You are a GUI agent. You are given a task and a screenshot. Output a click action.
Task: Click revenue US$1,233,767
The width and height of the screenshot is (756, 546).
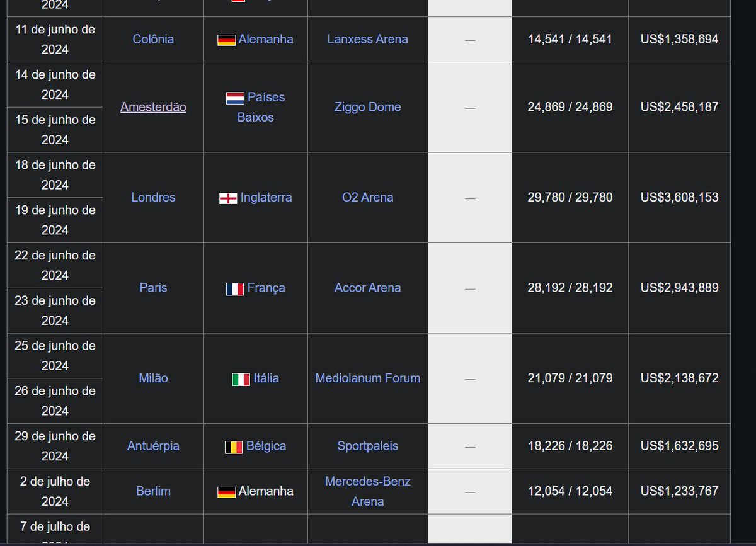click(x=680, y=491)
